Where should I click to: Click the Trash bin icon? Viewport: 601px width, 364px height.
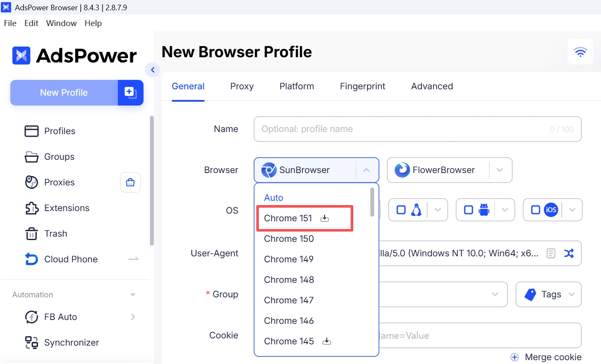pyautogui.click(x=31, y=234)
